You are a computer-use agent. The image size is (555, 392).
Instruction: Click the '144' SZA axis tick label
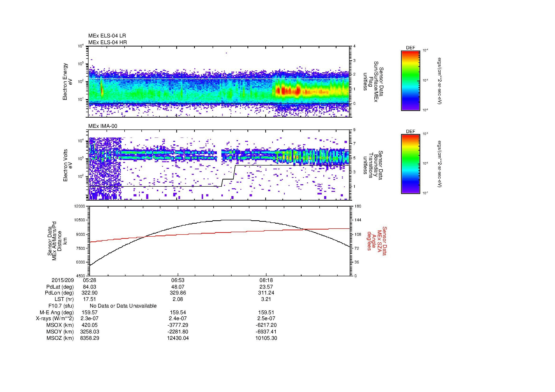point(358,220)
